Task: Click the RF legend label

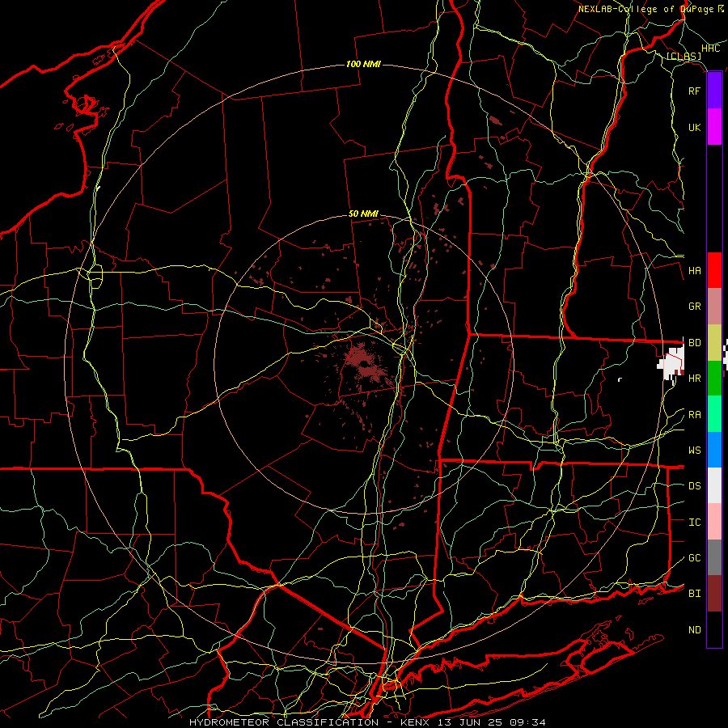Action: (x=694, y=91)
